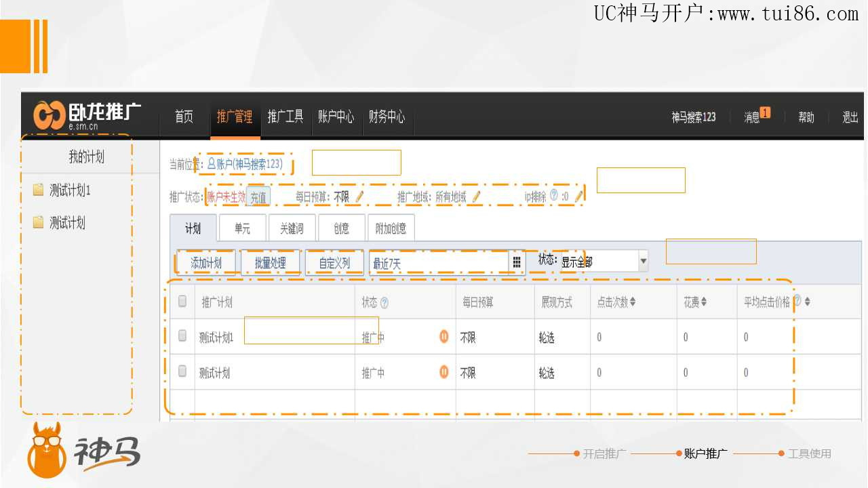Viewport: 868px width, 488px height.
Task: Click the message count badge 1
Action: [x=766, y=113]
